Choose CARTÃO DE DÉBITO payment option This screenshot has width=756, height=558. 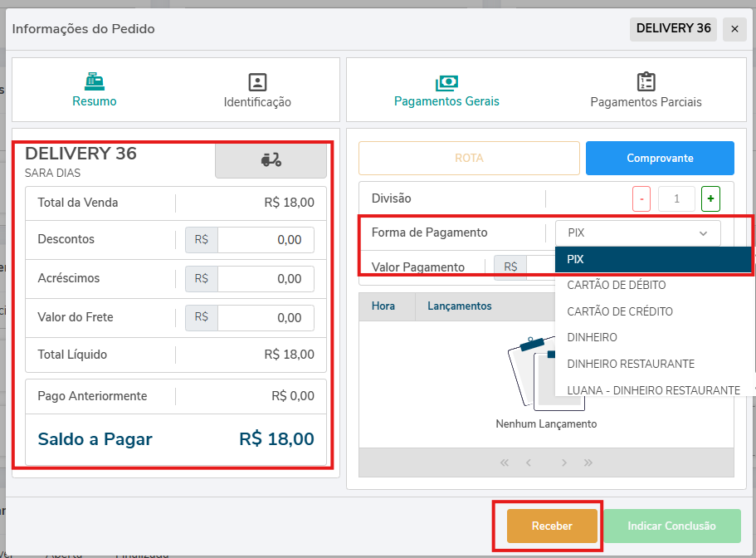click(616, 286)
